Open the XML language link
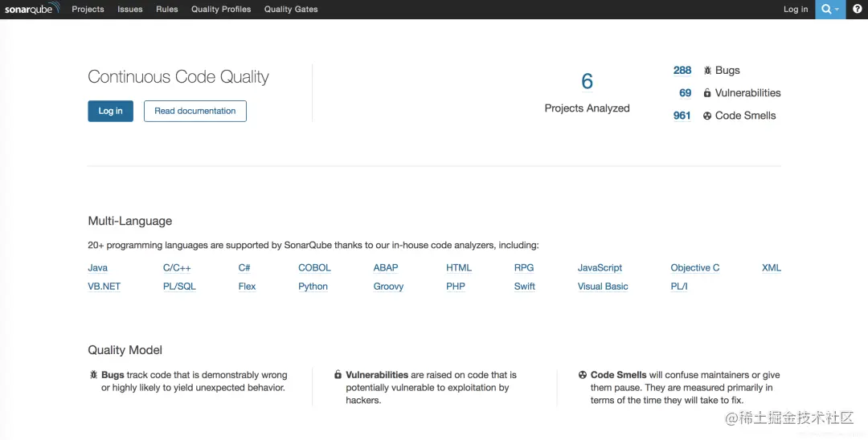The height and width of the screenshot is (440, 868). tap(771, 267)
